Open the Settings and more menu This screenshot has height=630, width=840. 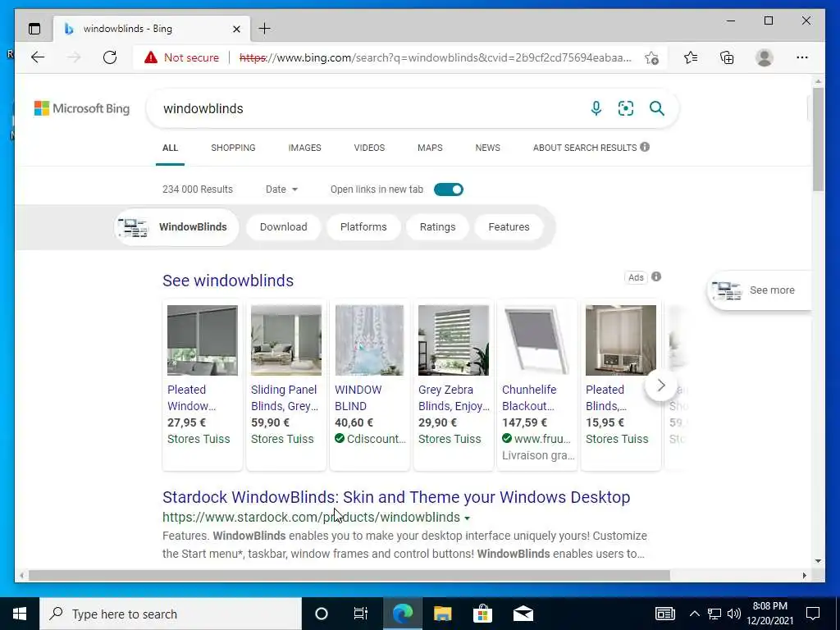click(802, 57)
